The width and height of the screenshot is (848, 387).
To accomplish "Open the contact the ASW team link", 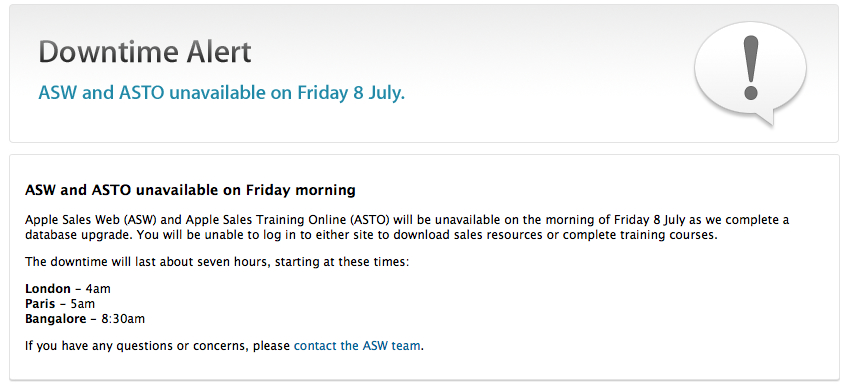I will pos(357,345).
